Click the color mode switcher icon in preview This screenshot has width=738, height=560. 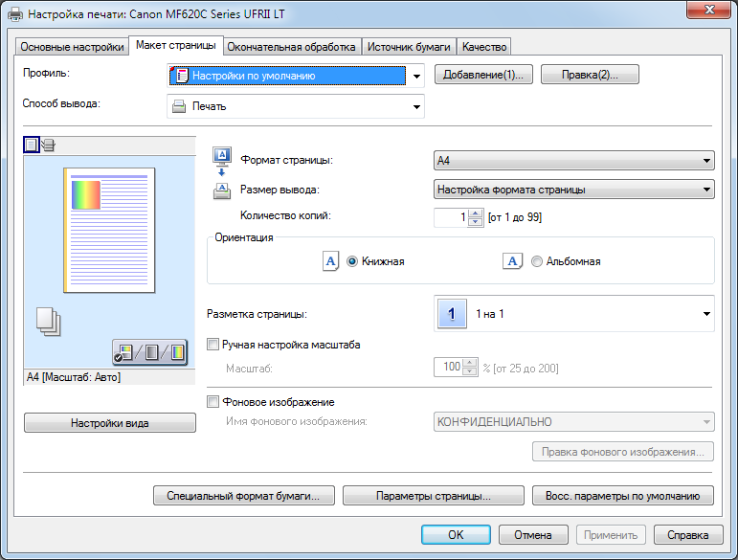149,352
